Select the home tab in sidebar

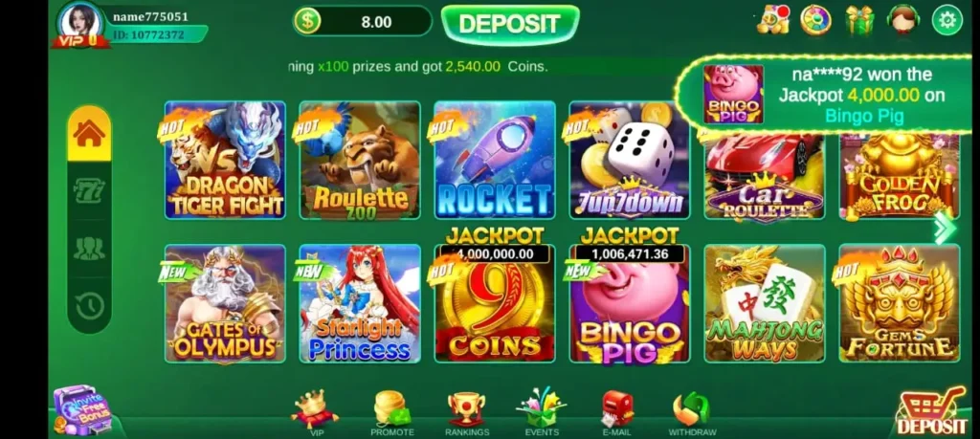point(89,133)
